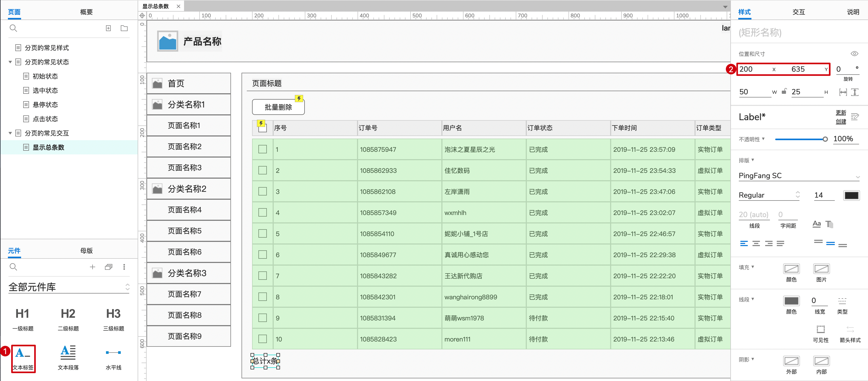Check the table header select-all checkbox
Image resolution: width=868 pixels, height=381 pixels.
[263, 128]
